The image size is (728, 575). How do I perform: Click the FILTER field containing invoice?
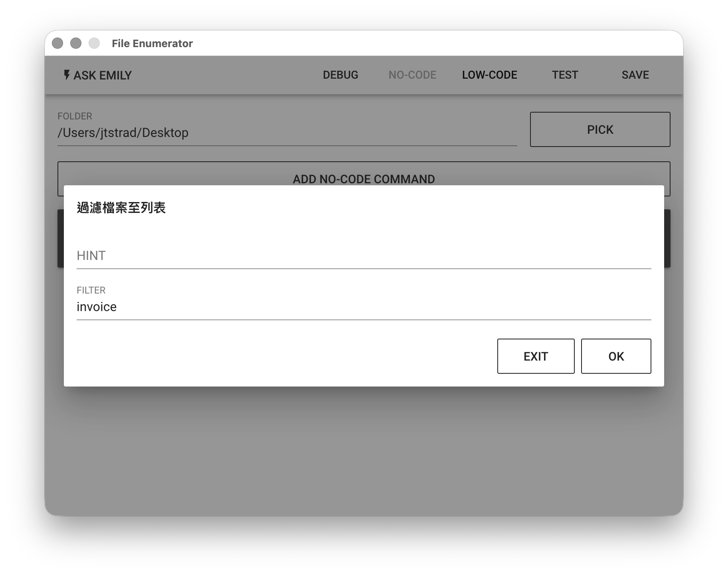[x=363, y=307]
